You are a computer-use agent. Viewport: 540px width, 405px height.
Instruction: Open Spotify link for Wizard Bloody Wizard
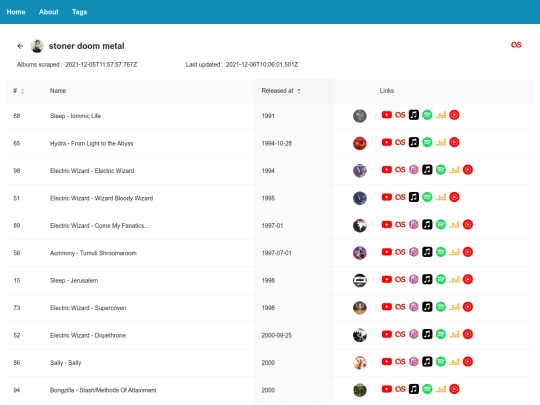[x=427, y=197]
